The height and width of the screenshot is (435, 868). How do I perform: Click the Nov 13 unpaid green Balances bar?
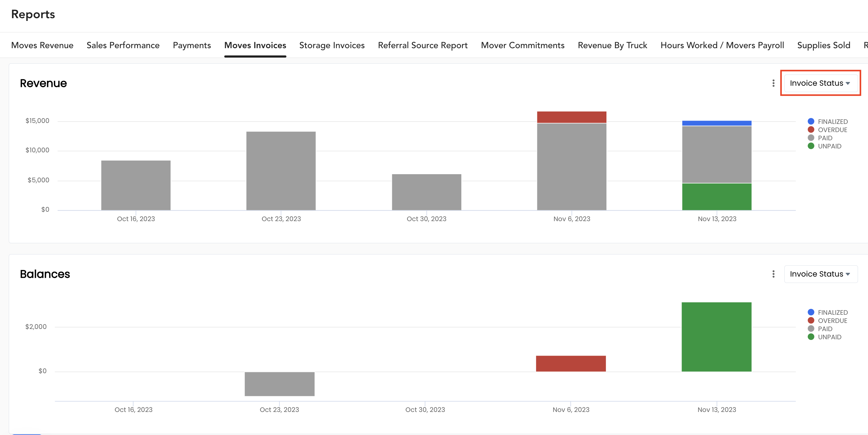716,337
